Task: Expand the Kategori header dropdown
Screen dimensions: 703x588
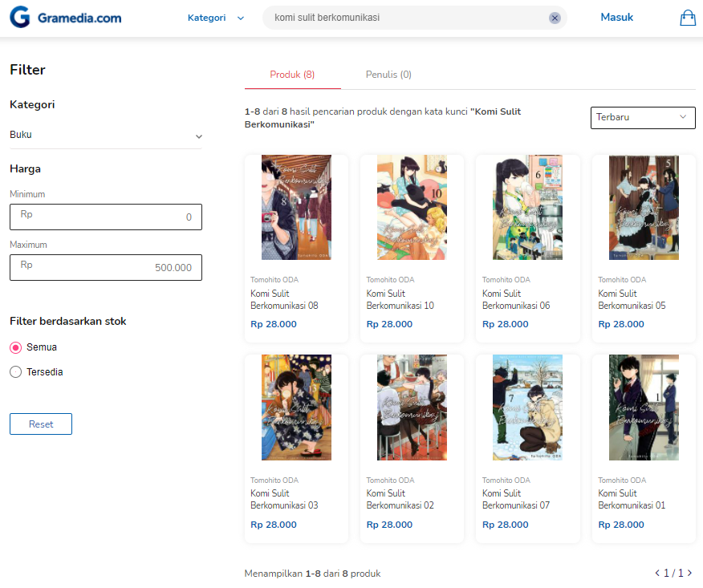Action: pos(216,18)
